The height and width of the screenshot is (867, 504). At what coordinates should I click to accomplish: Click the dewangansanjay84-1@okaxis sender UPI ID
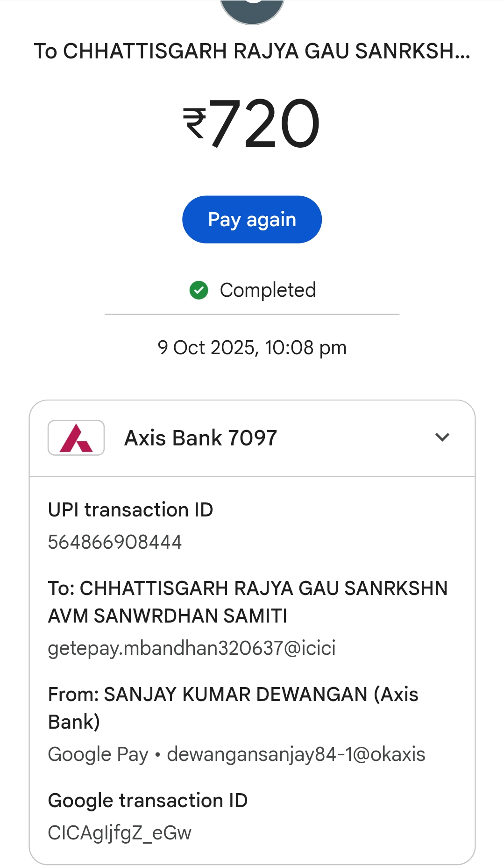(x=296, y=754)
